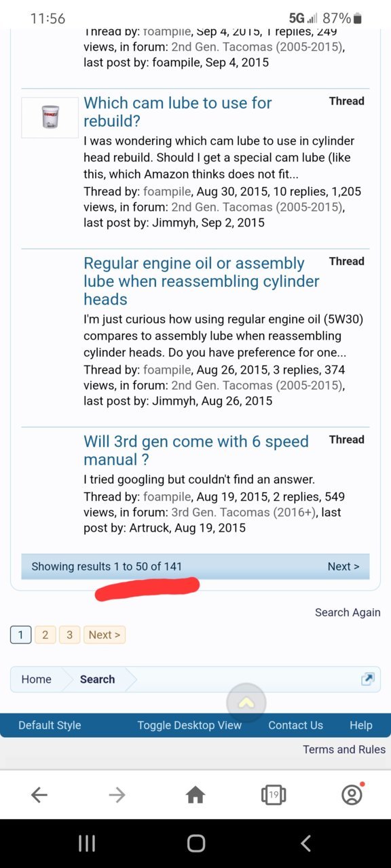Screen dimensions: 391x868
Task: Select Search in the breadcrumb
Action: 97,679
